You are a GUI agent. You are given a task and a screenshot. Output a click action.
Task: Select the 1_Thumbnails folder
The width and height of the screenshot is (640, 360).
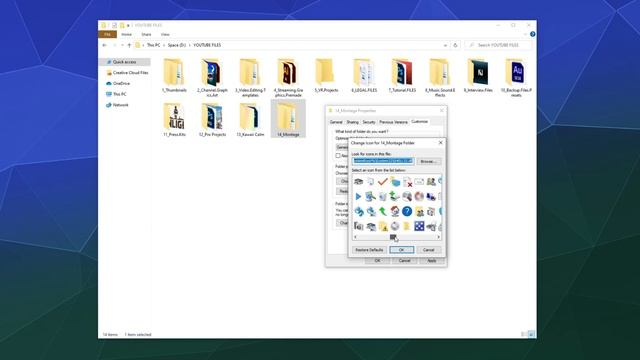pyautogui.click(x=174, y=75)
